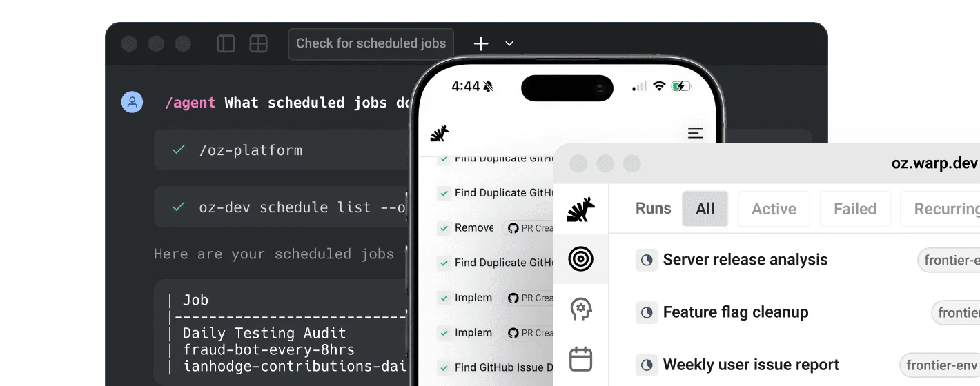Select the 'All' runs filter tab
Screen dimensions: 980x386
(x=705, y=209)
